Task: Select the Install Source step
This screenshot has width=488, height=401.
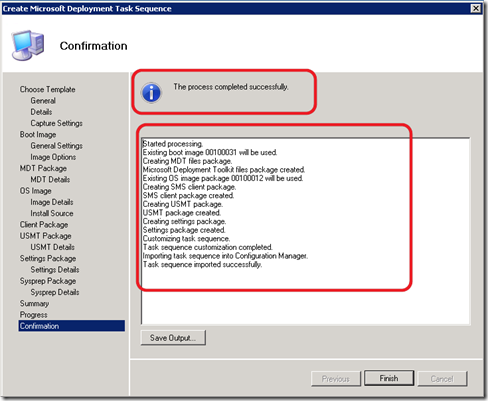Action: (52, 213)
